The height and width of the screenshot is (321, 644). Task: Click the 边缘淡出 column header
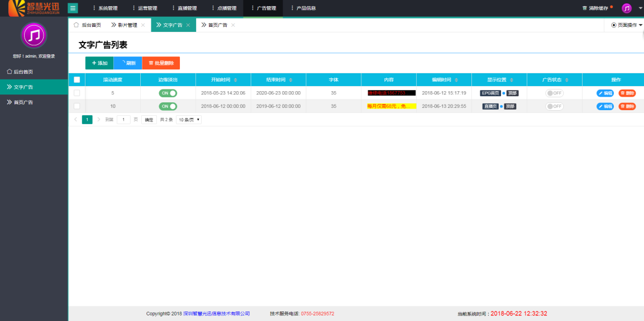click(x=168, y=80)
